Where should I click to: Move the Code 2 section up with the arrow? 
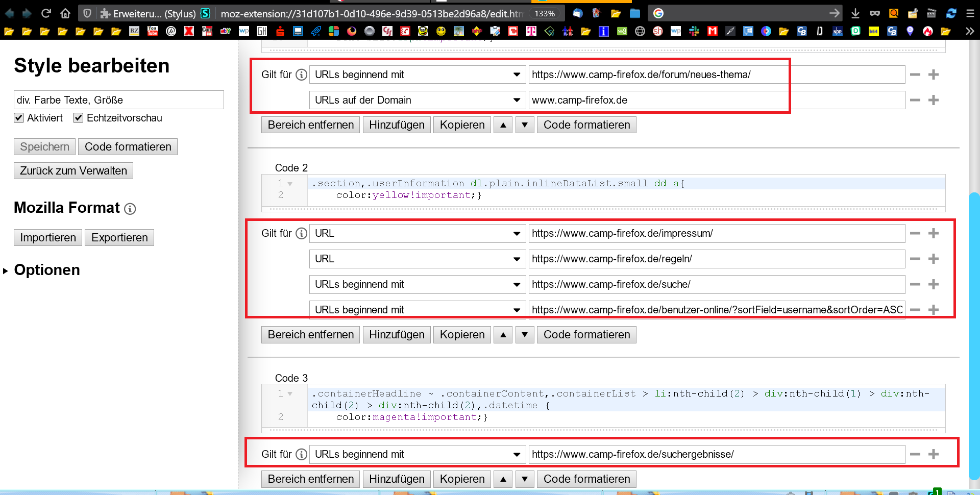click(x=503, y=335)
